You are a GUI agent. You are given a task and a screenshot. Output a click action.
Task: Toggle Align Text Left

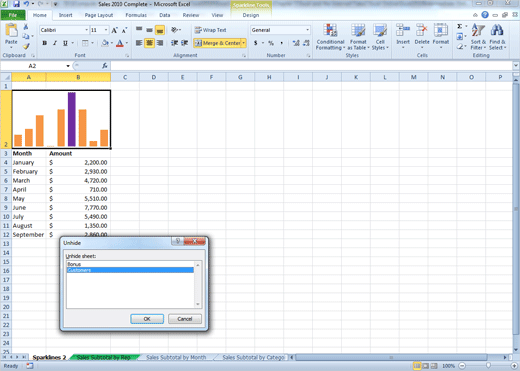click(139, 43)
